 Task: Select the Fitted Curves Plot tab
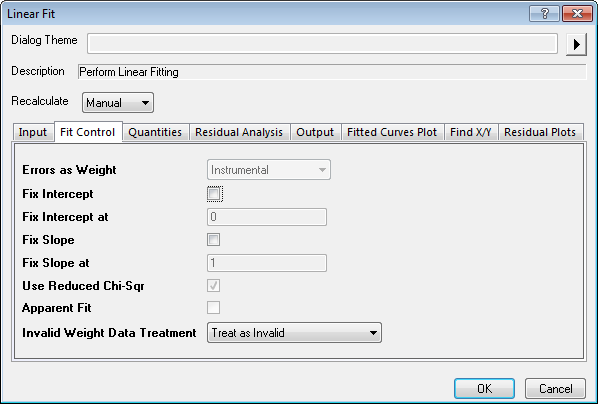[x=392, y=132]
